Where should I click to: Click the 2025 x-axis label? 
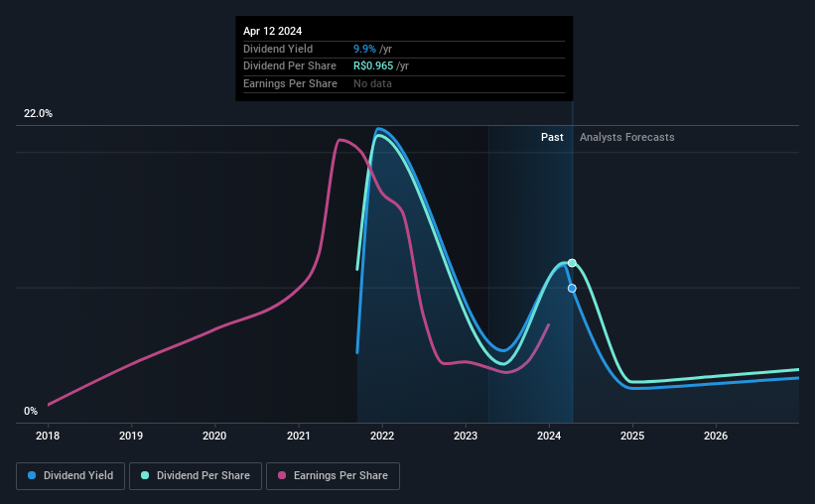tap(632, 436)
